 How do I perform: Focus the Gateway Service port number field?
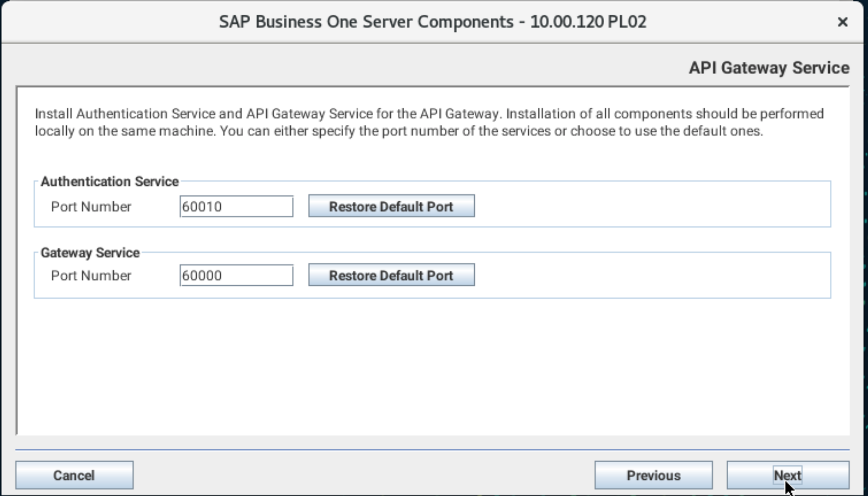click(x=236, y=275)
